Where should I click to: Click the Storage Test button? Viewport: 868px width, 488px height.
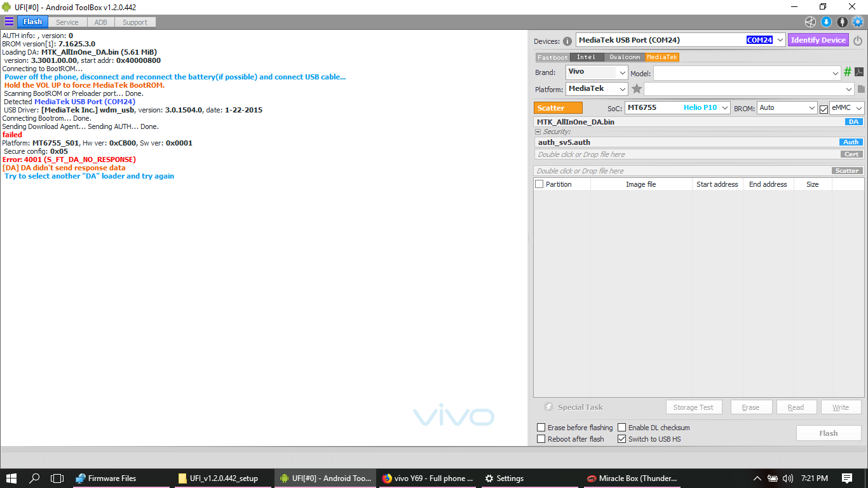[x=694, y=407]
